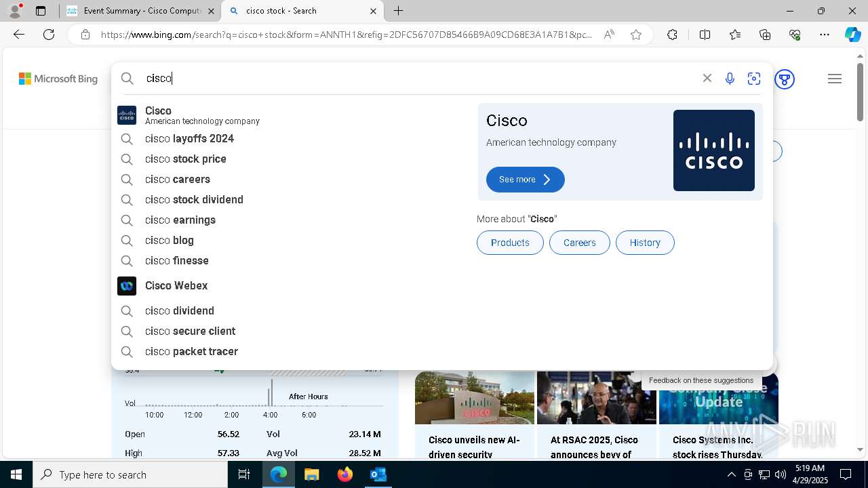868x488 pixels.
Task: Open visual search camera icon
Action: pyautogui.click(x=754, y=79)
